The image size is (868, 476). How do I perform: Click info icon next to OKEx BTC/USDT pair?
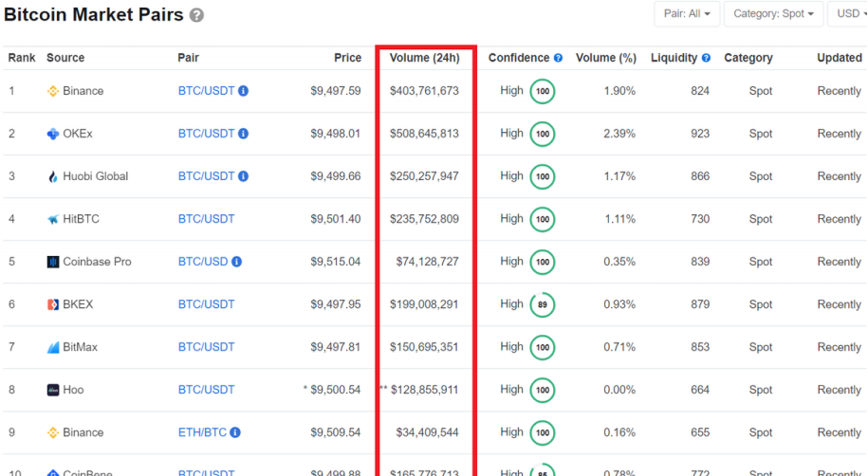(243, 134)
